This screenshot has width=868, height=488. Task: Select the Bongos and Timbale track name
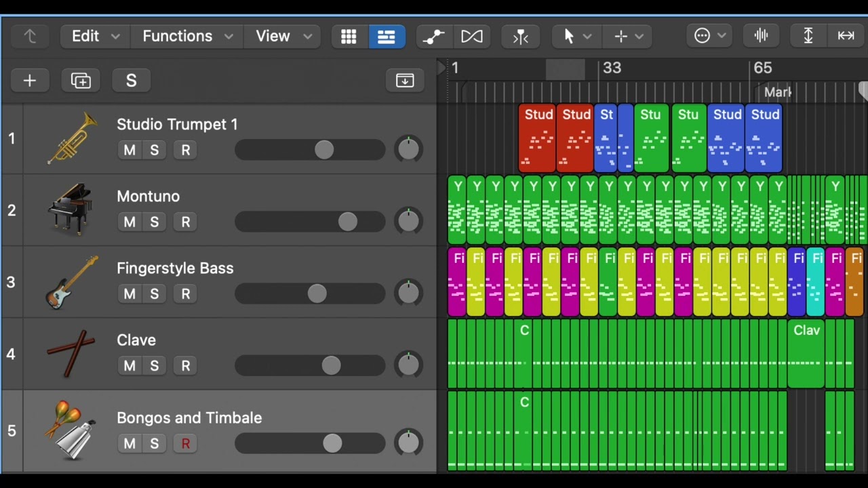click(x=189, y=418)
